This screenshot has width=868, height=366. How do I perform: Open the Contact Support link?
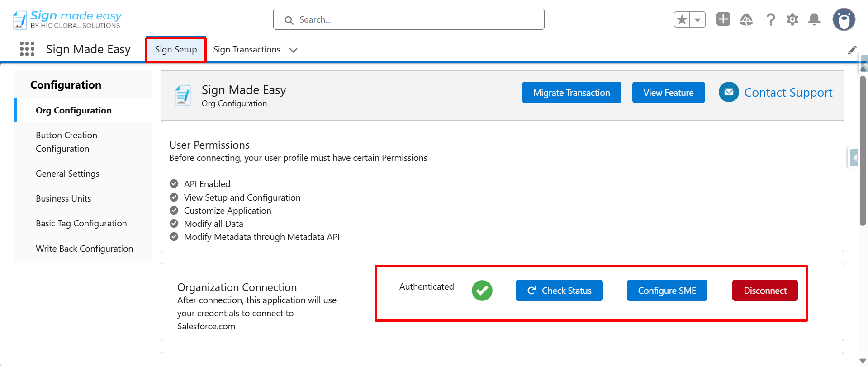[x=788, y=92]
